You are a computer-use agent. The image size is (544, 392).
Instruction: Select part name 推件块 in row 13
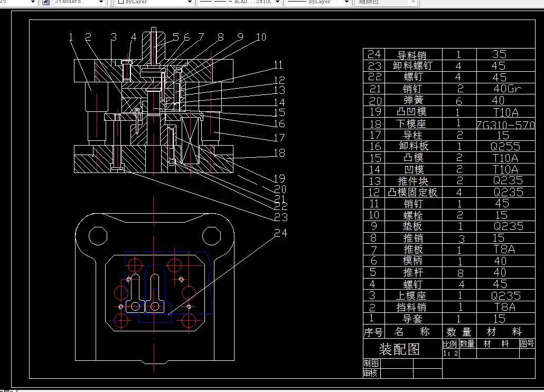point(413,181)
